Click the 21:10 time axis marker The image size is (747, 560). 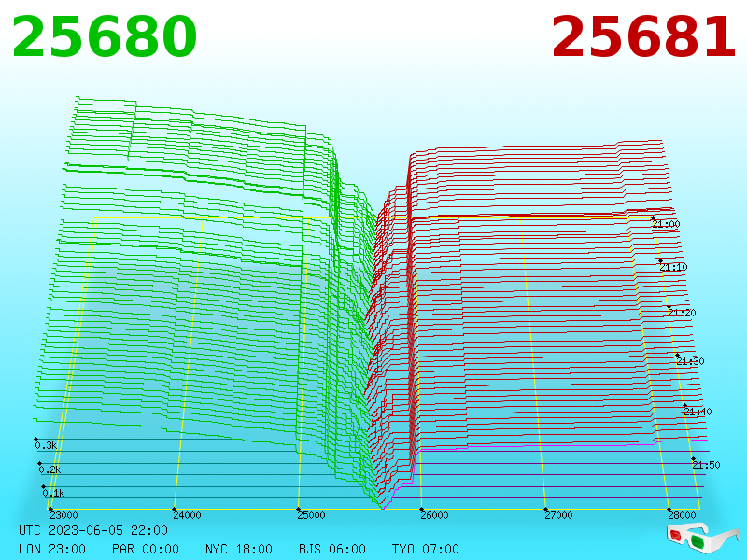pyautogui.click(x=673, y=267)
